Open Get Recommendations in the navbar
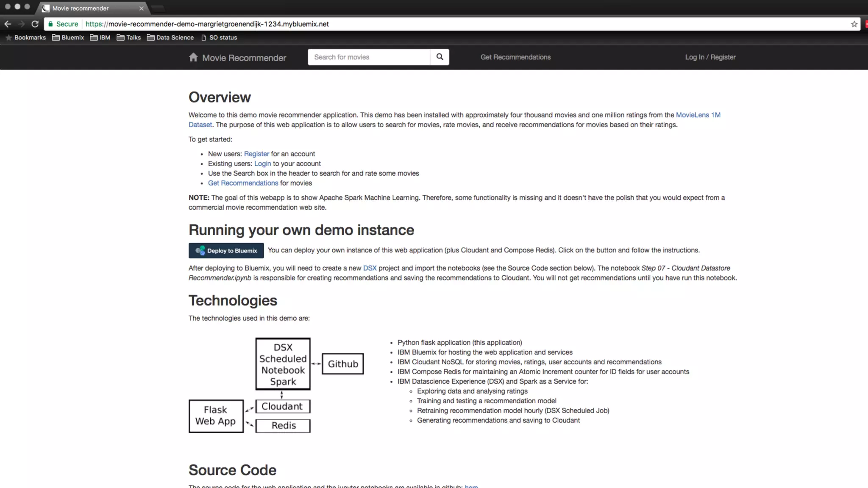The width and height of the screenshot is (868, 488). click(515, 57)
